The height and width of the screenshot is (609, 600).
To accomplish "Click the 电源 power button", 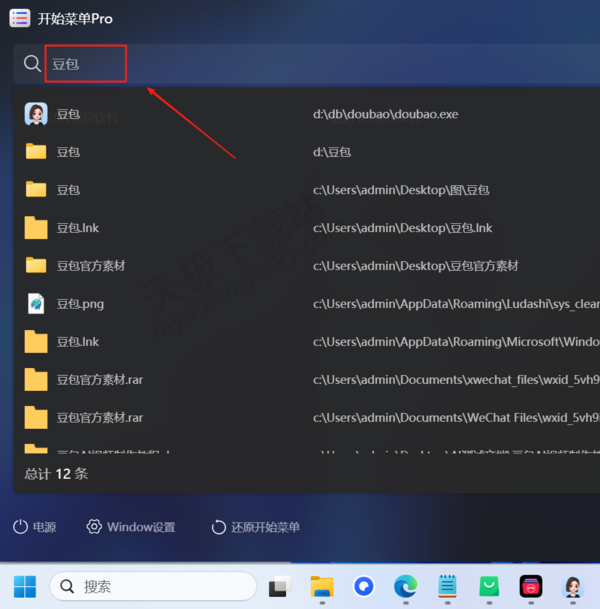I will click(x=35, y=527).
